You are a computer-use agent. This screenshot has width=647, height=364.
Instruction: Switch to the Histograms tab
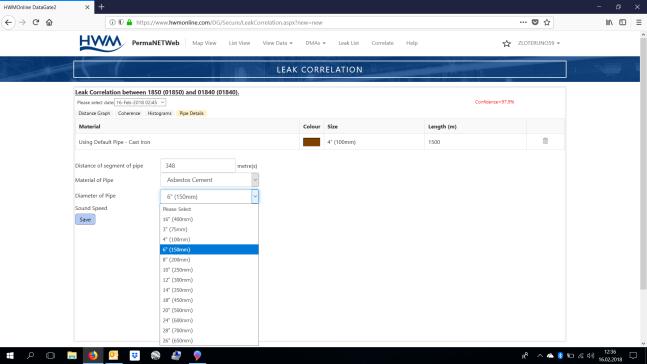click(159, 113)
